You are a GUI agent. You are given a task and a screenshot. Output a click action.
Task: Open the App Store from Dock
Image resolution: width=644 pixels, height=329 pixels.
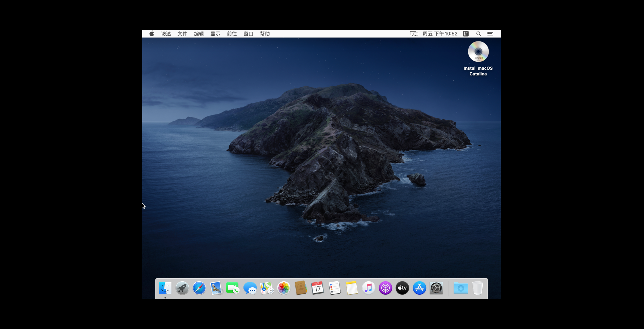point(419,288)
